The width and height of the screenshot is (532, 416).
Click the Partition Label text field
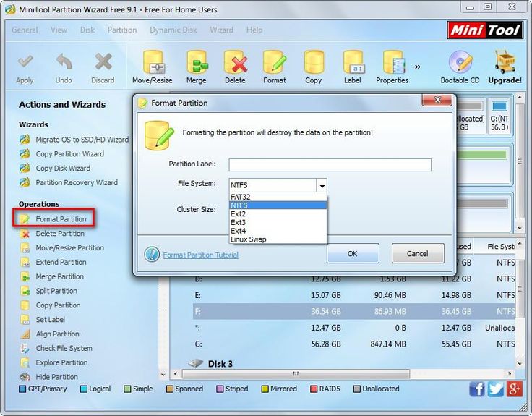point(330,165)
